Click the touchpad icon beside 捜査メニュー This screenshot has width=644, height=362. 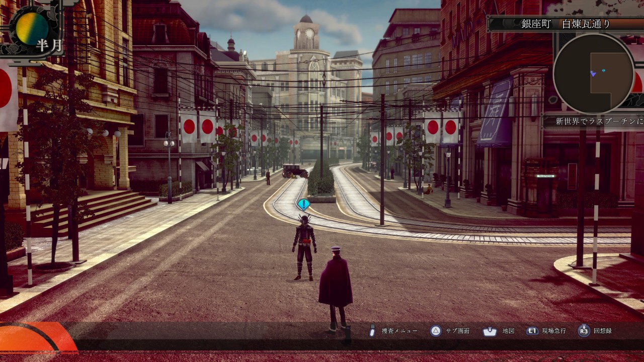[x=372, y=331]
